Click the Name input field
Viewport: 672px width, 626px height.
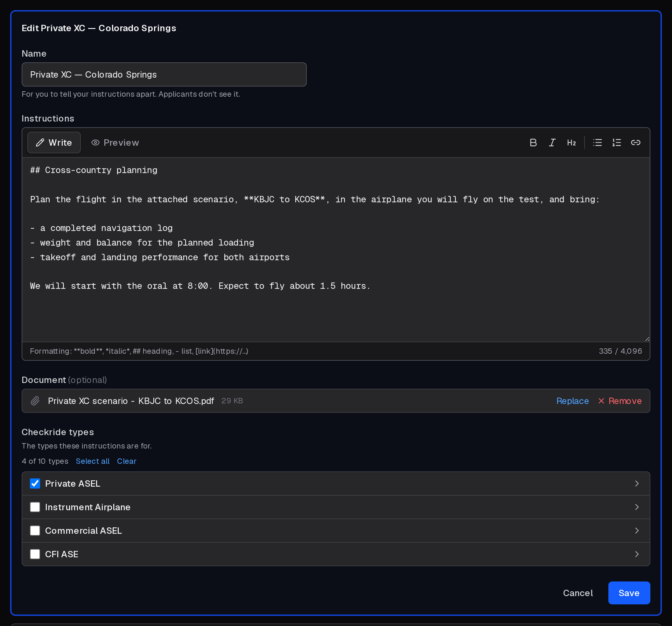[x=164, y=74]
